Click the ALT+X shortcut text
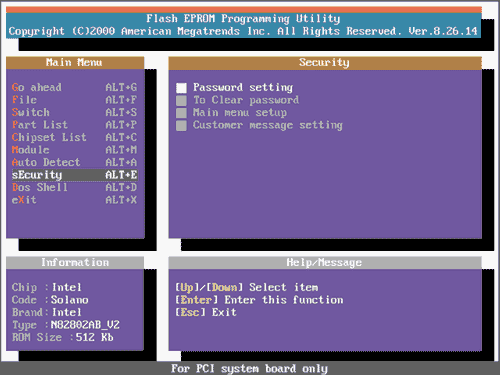 [121, 200]
